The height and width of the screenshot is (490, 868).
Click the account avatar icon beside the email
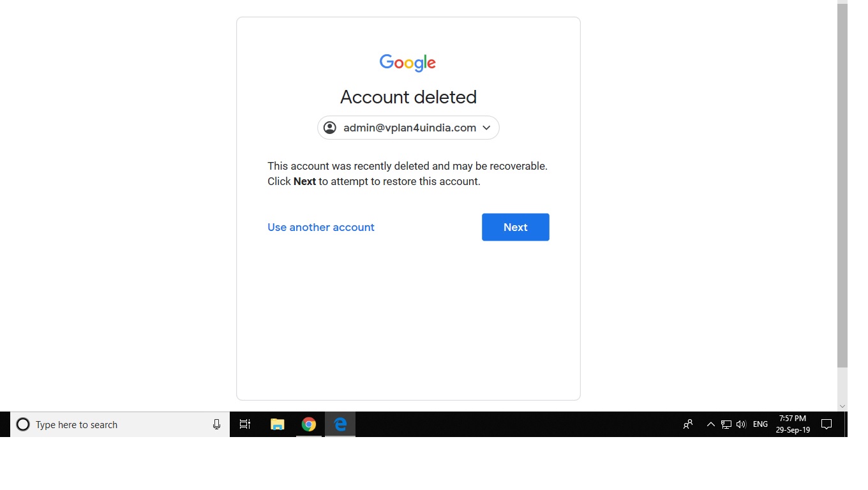pos(330,128)
